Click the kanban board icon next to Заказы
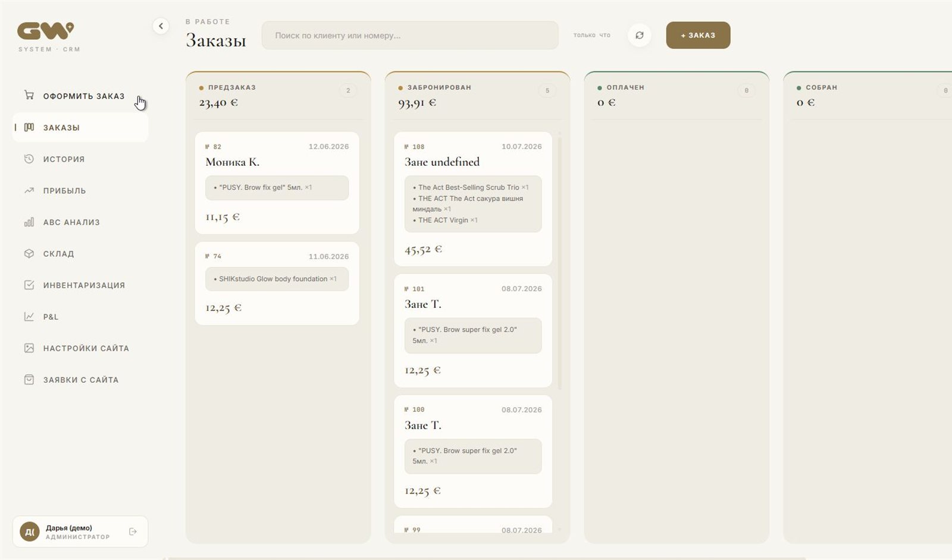The height and width of the screenshot is (560, 952). point(29,127)
